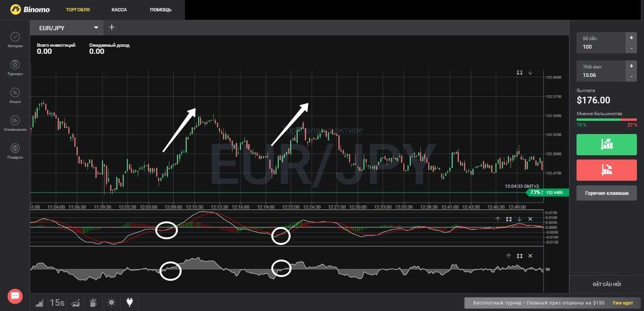Open the Подарки (Gifts) sidebar icon
The height and width of the screenshot is (311, 644).
click(15, 151)
